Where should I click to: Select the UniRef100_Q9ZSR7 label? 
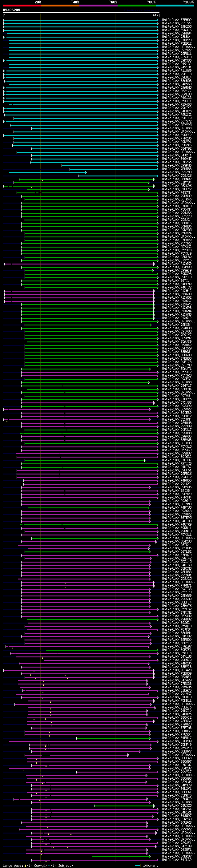point(177,50)
